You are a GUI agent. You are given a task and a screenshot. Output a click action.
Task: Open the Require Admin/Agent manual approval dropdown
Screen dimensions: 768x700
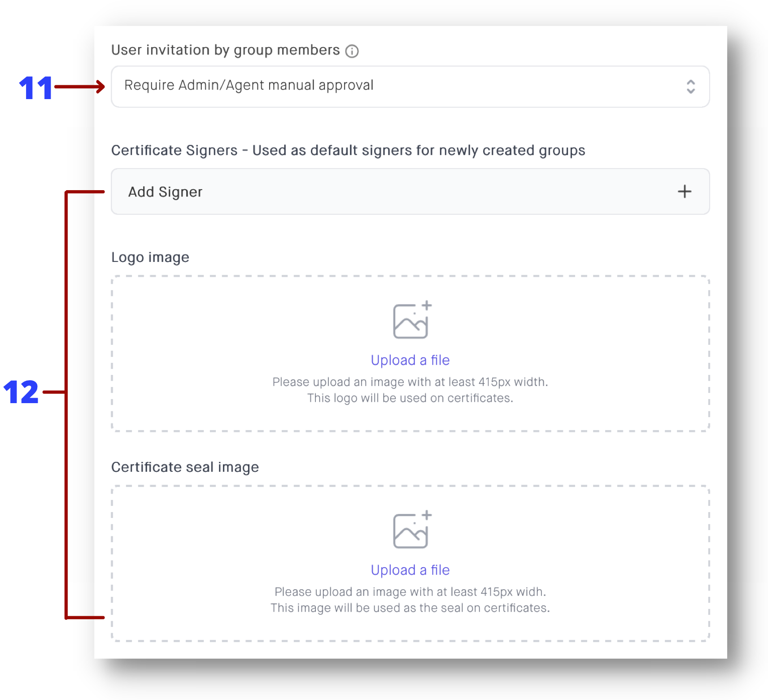[x=410, y=87]
